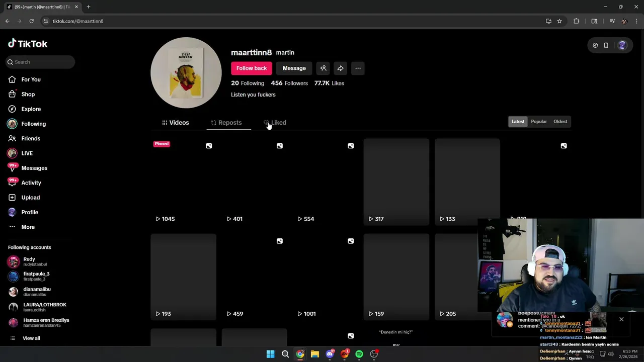Click the TikTok logo
The width and height of the screenshot is (644, 362).
(x=28, y=44)
